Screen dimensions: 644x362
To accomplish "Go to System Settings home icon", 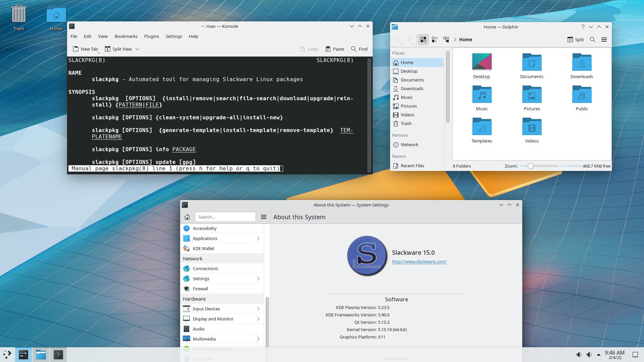I will (x=187, y=217).
